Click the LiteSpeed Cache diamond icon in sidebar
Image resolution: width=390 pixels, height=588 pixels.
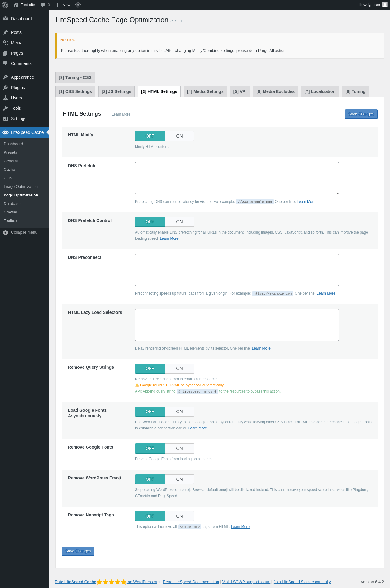(x=5, y=132)
